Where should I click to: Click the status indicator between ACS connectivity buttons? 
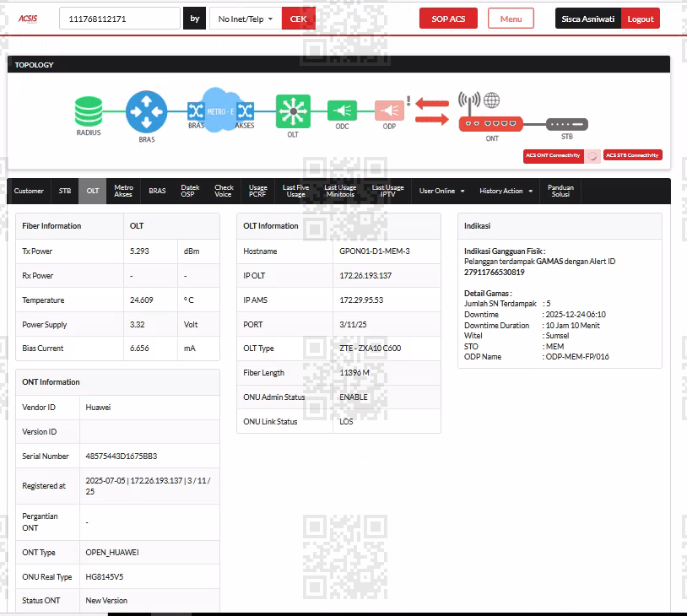[x=592, y=156]
